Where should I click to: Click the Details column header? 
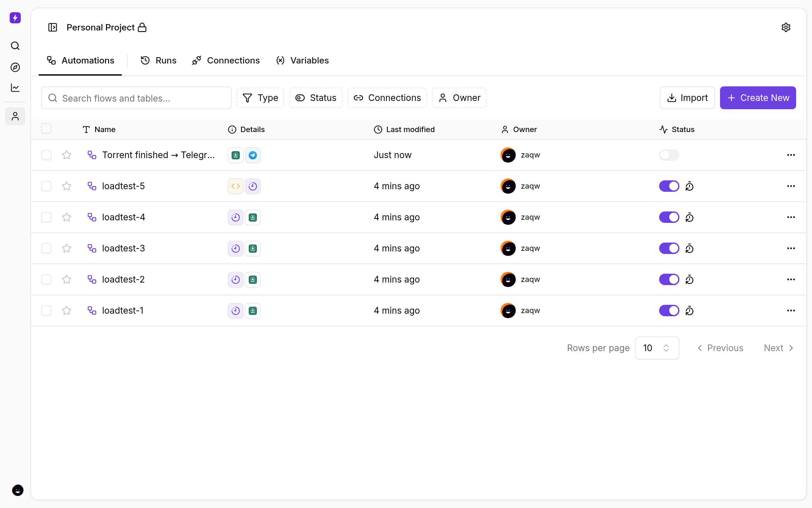[246, 129]
